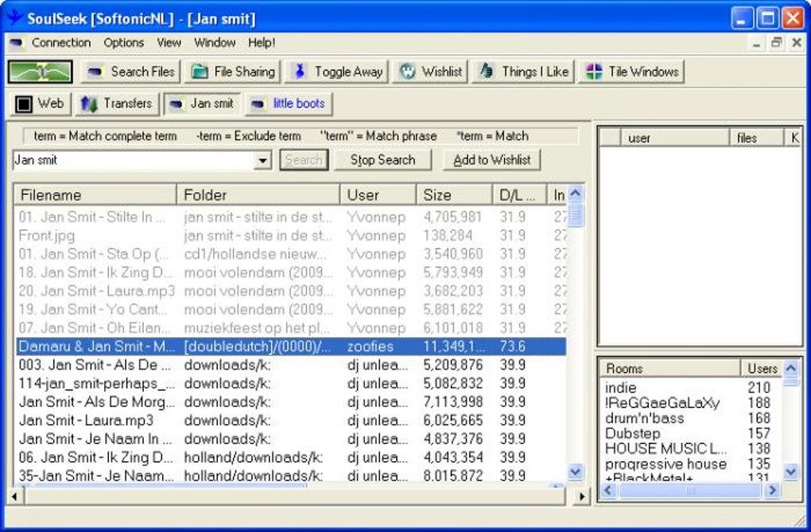
Task: Click Add to Wishlist button
Action: click(492, 161)
